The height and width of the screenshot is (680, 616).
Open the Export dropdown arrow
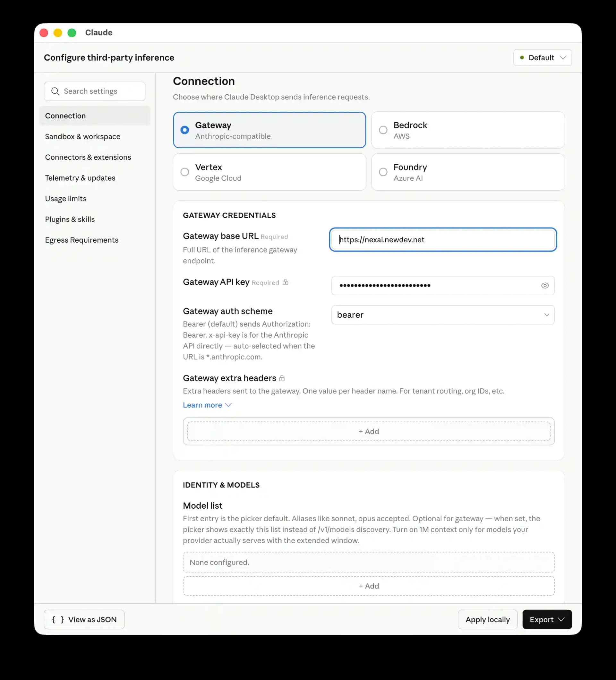click(561, 619)
